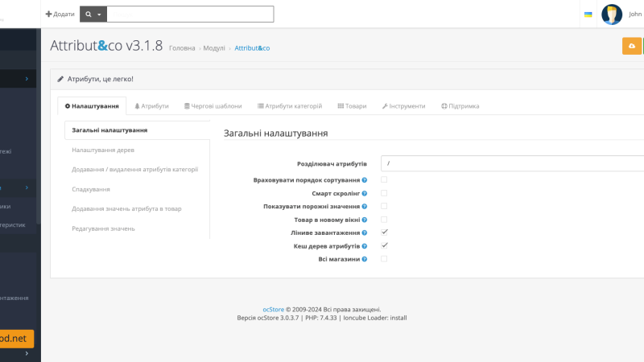Switch to the Налаштування tab
The height and width of the screenshot is (362, 644).
(x=92, y=106)
